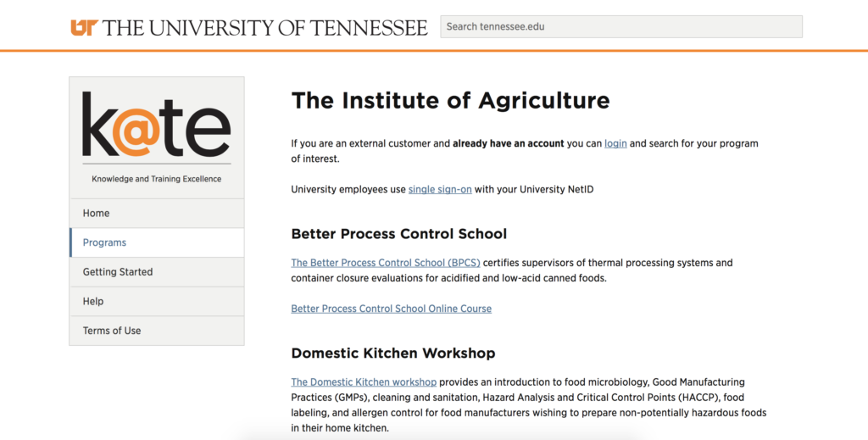Open the single sign-on link
Viewport: 868px width, 440px height.
click(440, 189)
